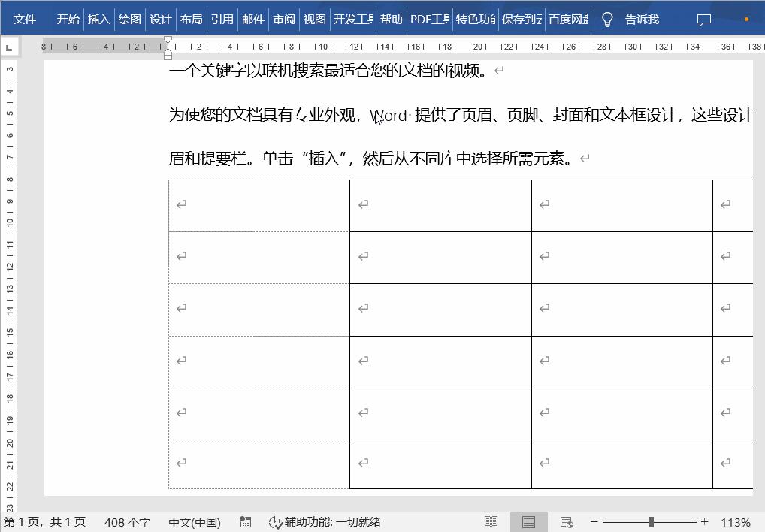The image size is (765, 532).
Task: Open the 帮助 ribbon tab
Action: tap(392, 19)
